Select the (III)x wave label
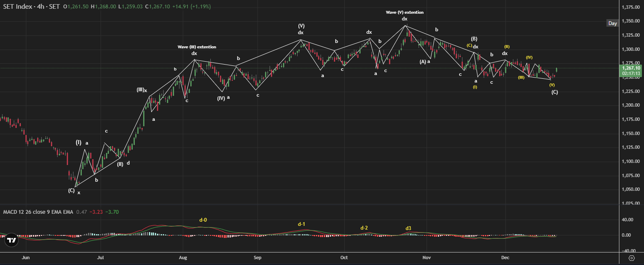Viewport: 644px width, 265px height. pos(141,90)
